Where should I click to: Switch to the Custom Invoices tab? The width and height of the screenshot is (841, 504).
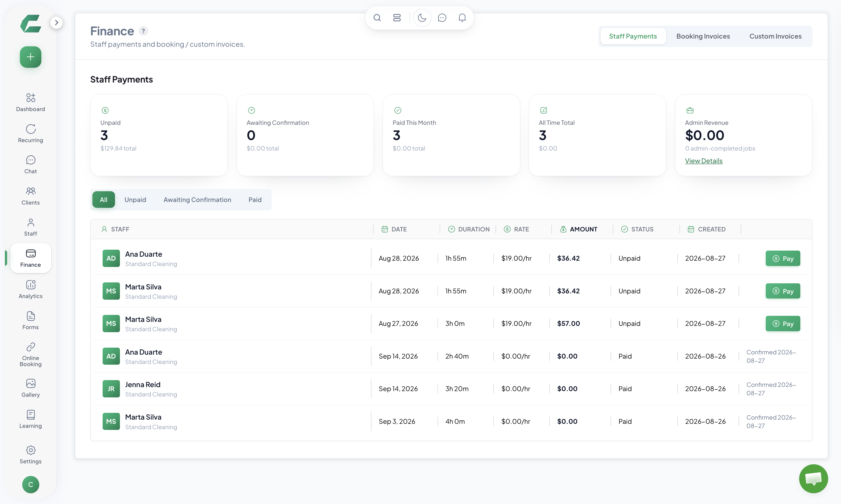[776, 36]
